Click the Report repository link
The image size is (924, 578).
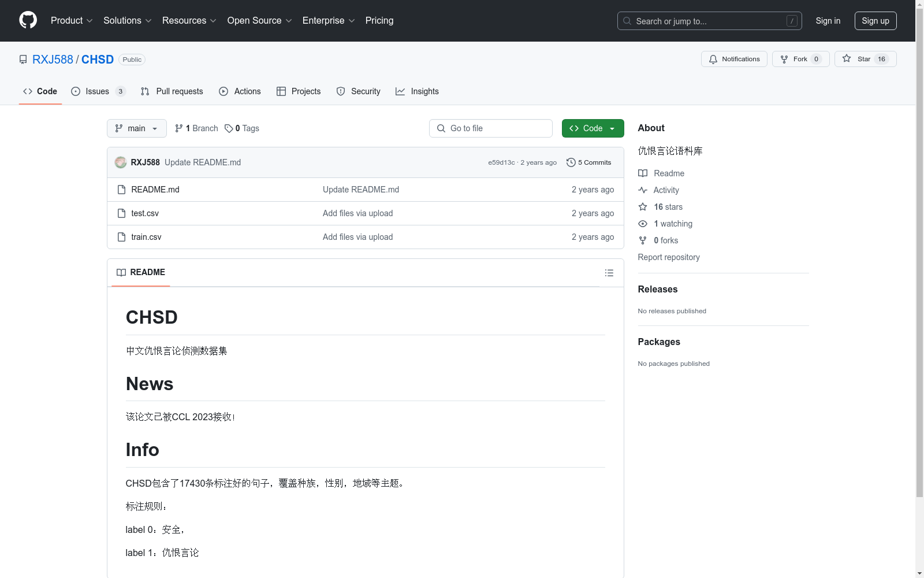668,257
